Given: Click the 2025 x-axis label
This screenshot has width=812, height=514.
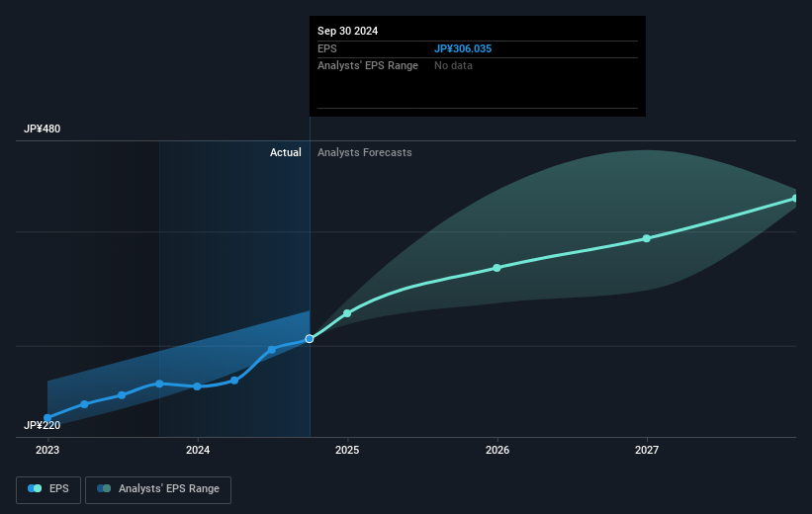Looking at the screenshot, I should (x=347, y=450).
